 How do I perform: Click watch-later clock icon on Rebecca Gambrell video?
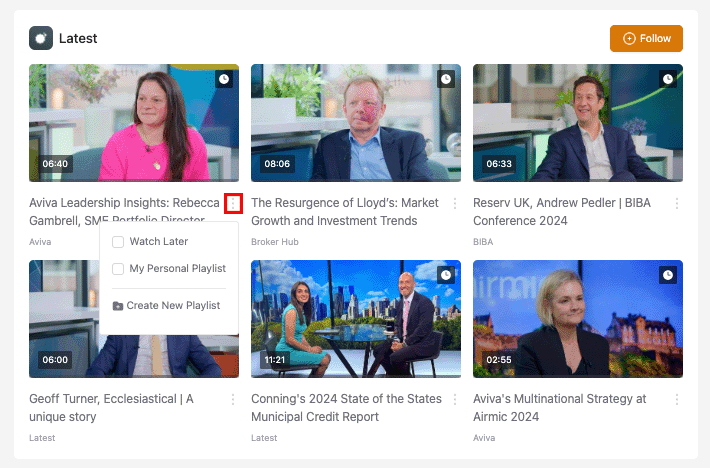click(224, 79)
